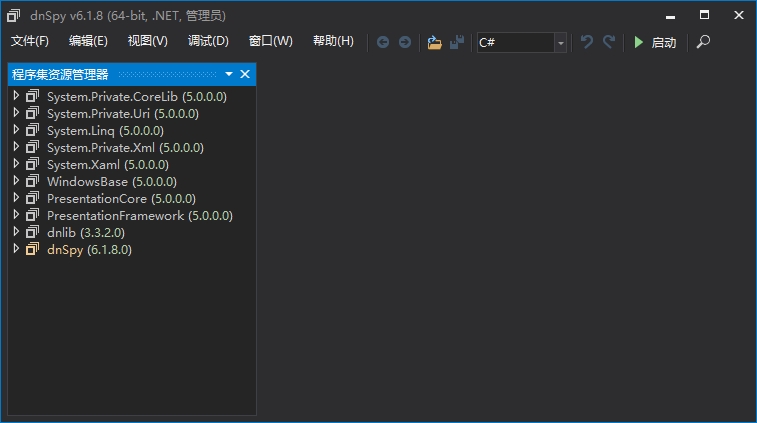Select System.Private.CoreLib (5.0.0.0) text

137,97
